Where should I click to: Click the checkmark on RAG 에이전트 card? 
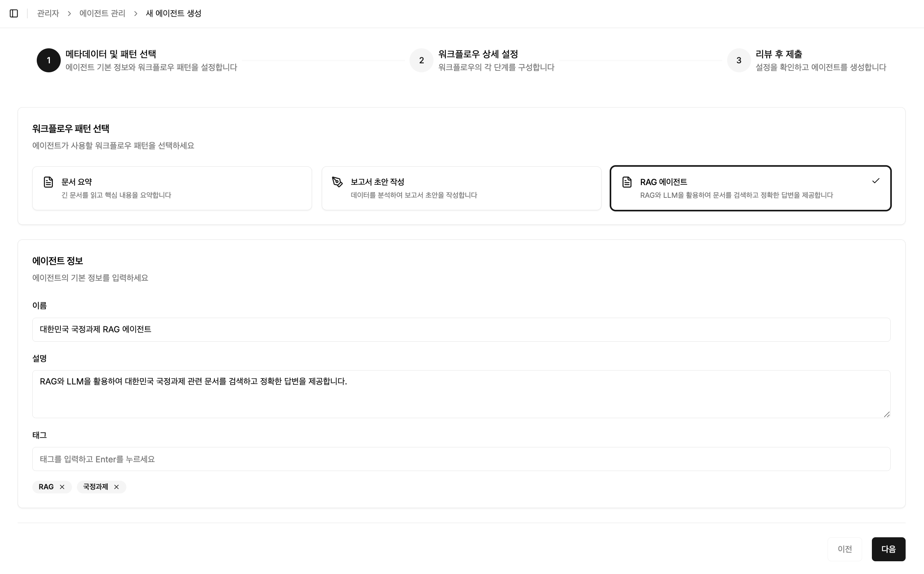(876, 181)
